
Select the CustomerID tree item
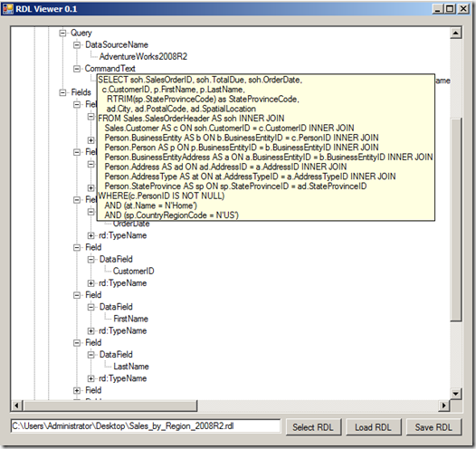click(134, 271)
